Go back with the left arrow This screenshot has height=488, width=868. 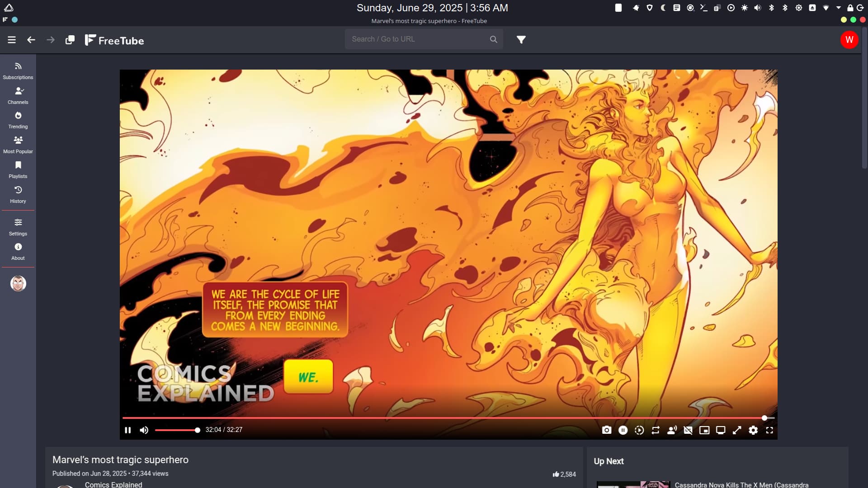(31, 40)
